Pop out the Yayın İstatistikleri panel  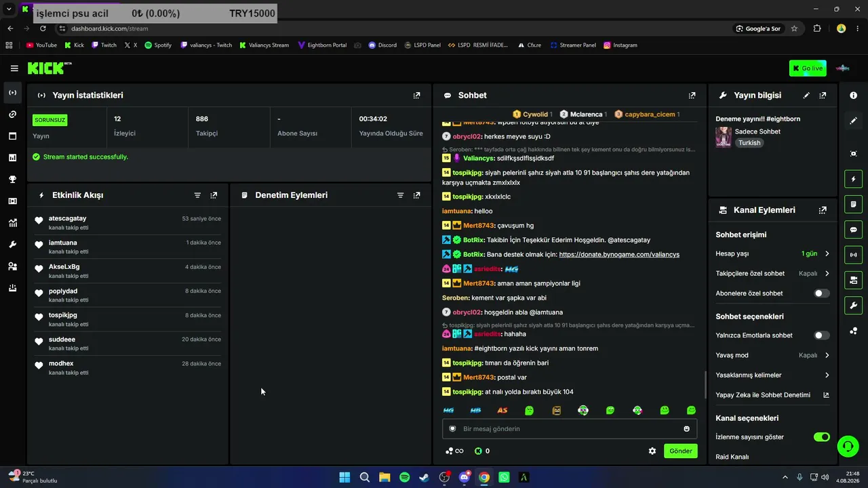pyautogui.click(x=416, y=96)
